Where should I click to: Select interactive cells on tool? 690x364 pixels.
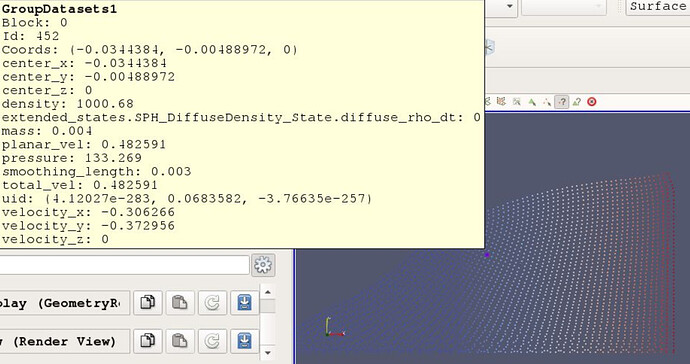[532, 102]
